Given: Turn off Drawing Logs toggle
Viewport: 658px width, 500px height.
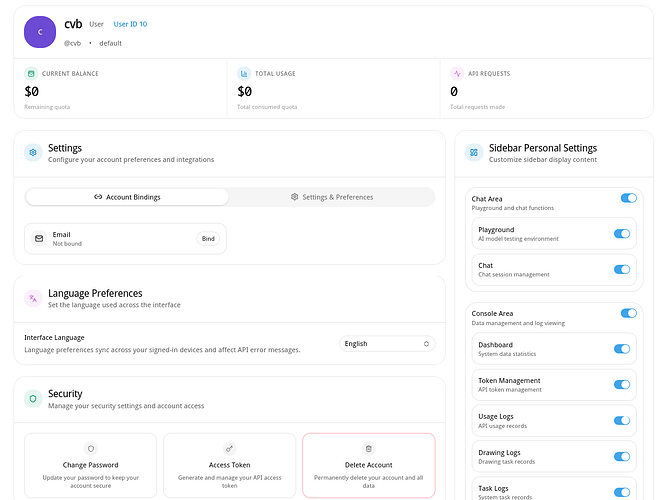Looking at the screenshot, I should [x=622, y=457].
